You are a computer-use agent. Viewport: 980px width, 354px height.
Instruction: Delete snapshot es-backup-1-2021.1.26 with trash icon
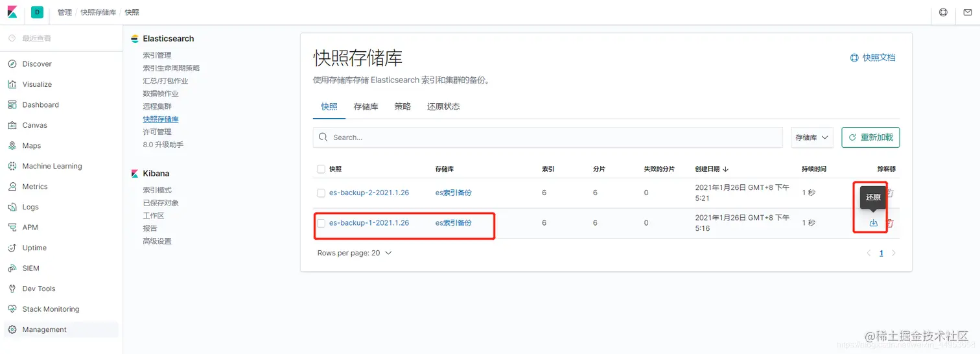[890, 223]
